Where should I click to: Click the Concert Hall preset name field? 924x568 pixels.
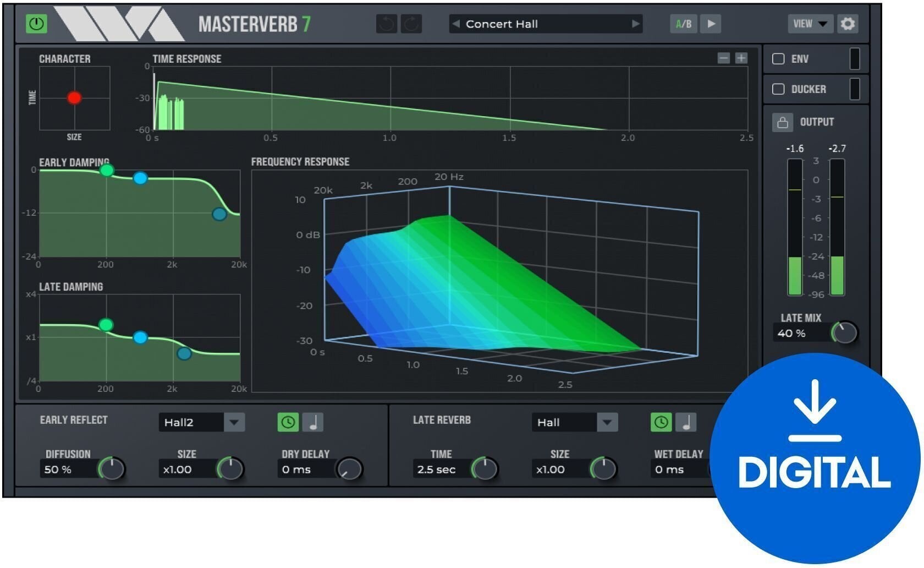coord(544,24)
